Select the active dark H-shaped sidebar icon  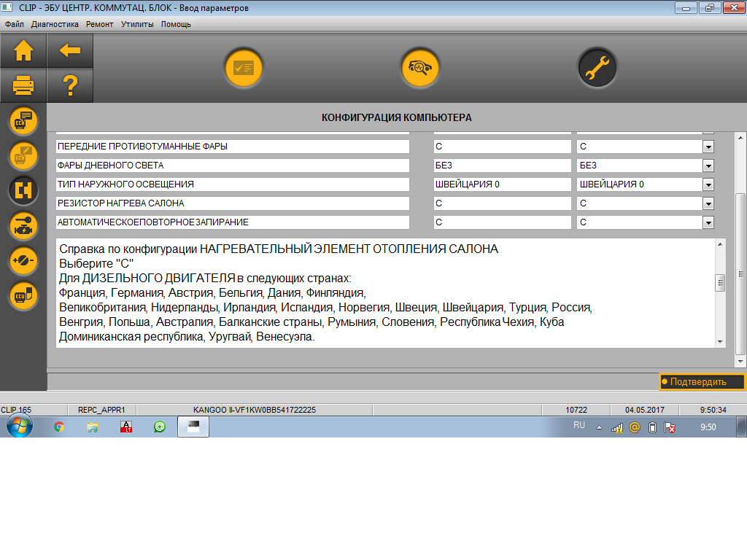coord(23,190)
